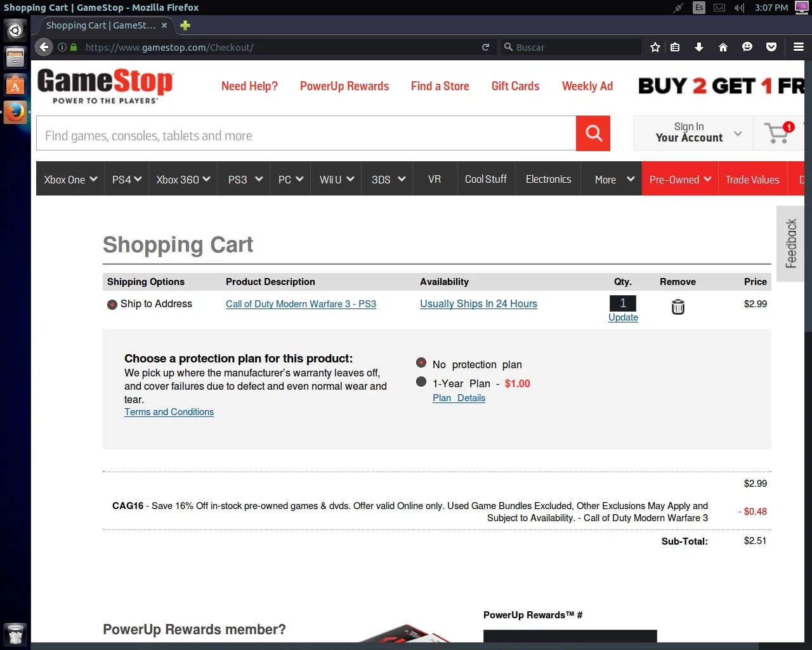Screen dimensions: 812x650
Task: Expand PS4 category dropdown
Action: pyautogui.click(x=127, y=180)
